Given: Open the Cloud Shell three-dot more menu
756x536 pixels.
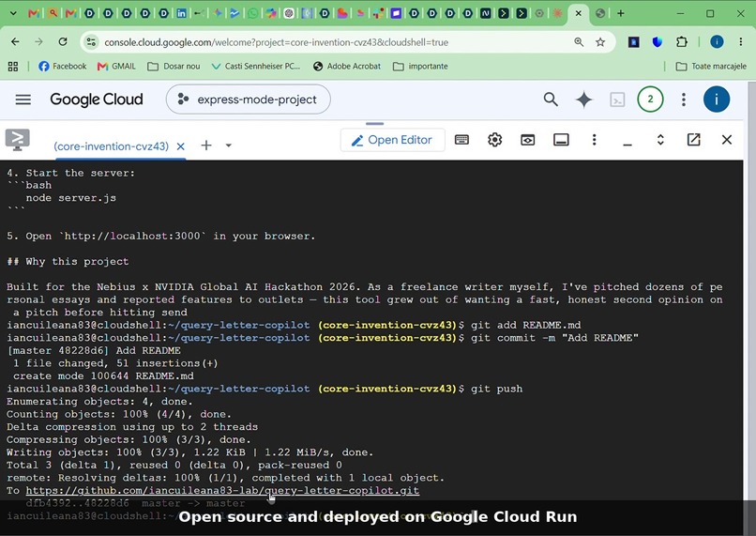Looking at the screenshot, I should click(x=594, y=140).
